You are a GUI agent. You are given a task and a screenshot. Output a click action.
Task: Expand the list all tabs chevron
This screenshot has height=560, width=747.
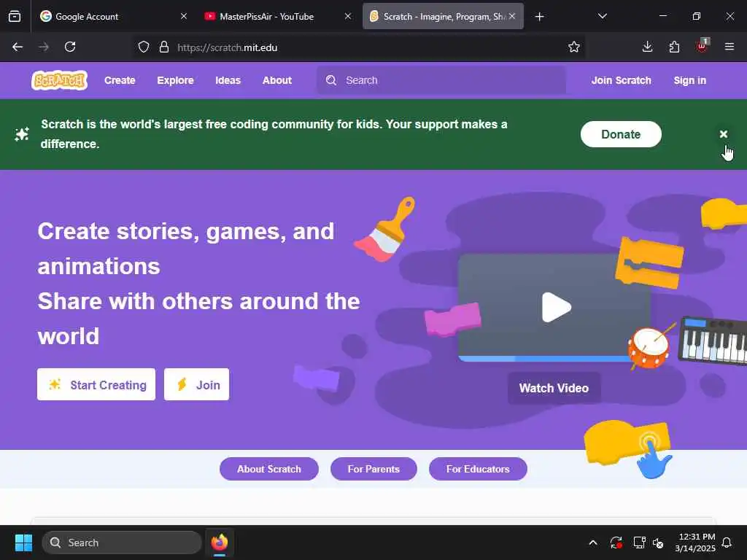602,16
